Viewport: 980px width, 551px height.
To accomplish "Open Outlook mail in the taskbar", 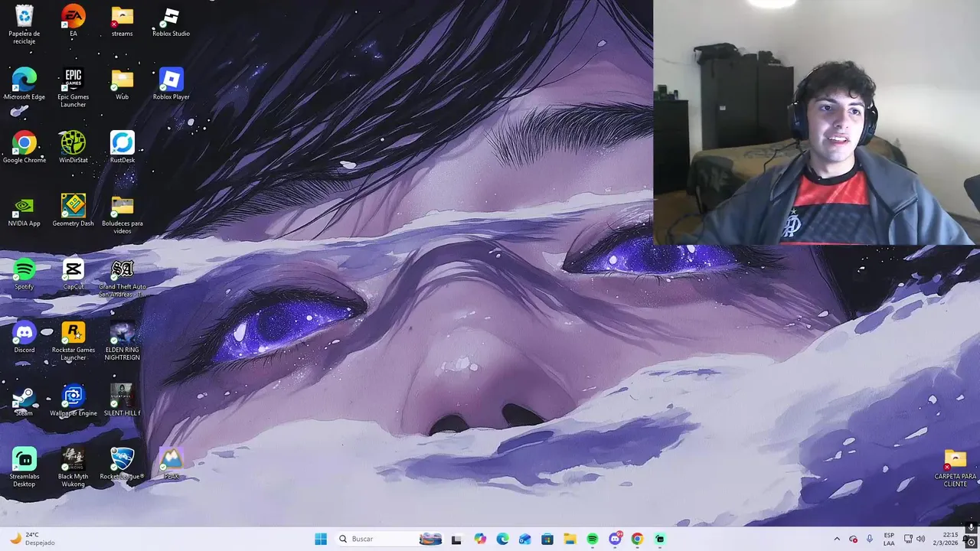I will [524, 539].
